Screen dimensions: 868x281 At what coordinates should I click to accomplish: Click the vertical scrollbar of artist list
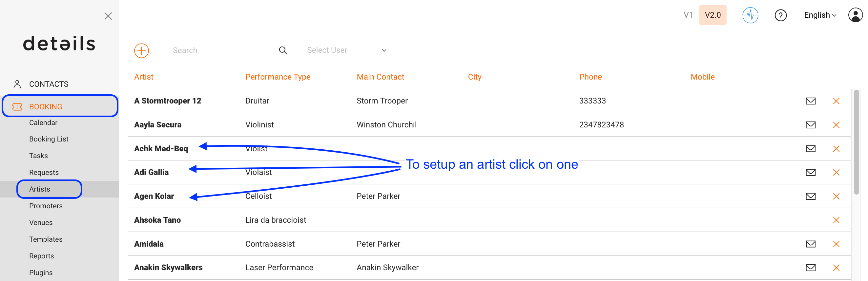tap(856, 142)
